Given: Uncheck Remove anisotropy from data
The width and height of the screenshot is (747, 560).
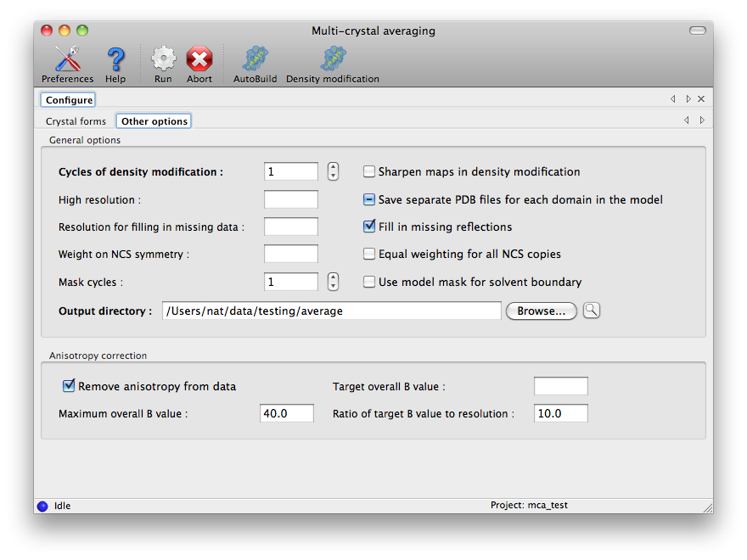Looking at the screenshot, I should pos(70,386).
